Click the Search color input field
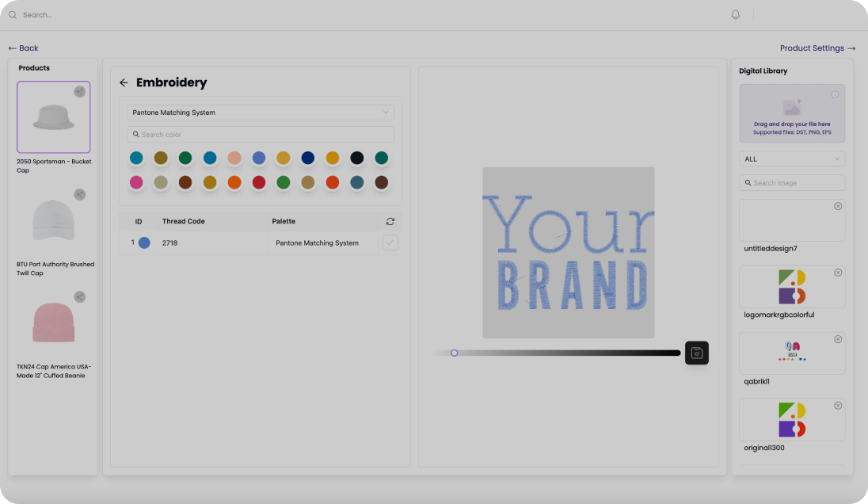Viewport: 868px width, 504px height. 261,135
